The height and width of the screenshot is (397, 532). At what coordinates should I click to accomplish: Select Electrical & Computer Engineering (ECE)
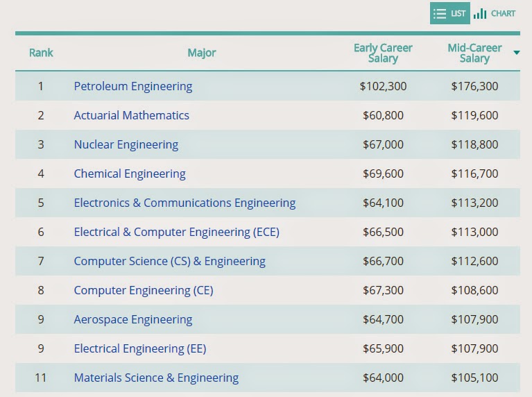176,233
